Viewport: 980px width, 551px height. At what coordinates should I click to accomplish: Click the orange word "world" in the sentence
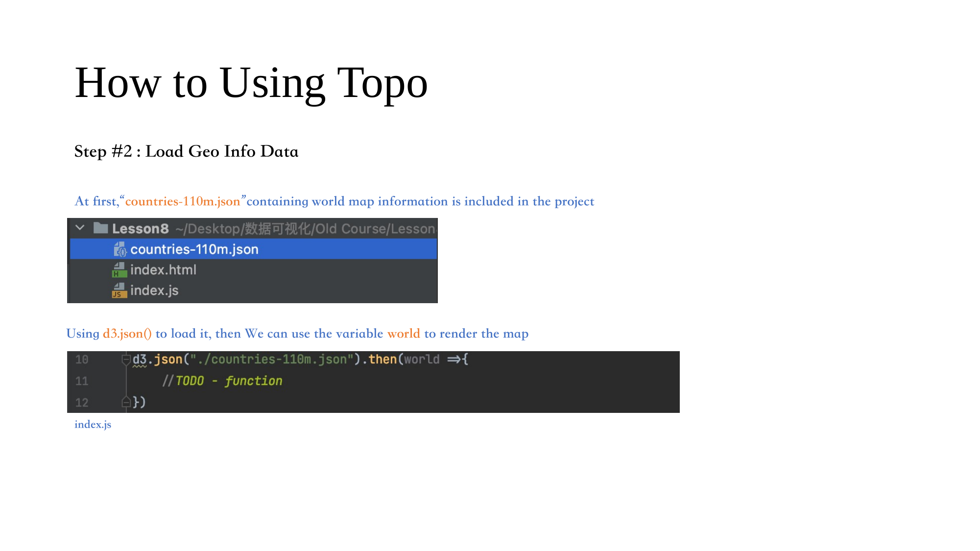pyautogui.click(x=404, y=334)
